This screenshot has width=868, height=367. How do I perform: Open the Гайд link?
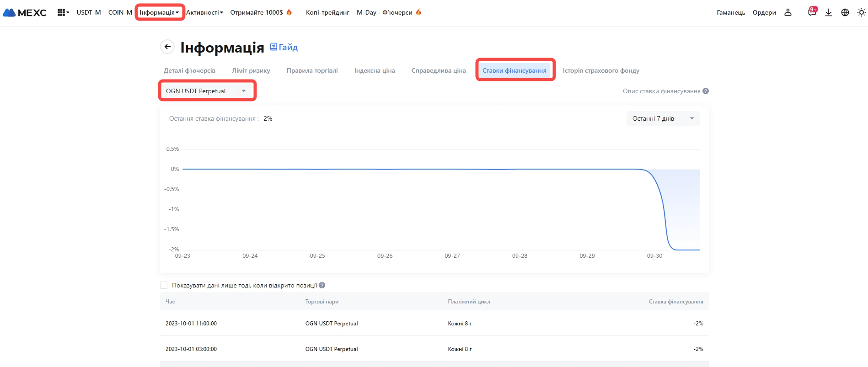284,47
